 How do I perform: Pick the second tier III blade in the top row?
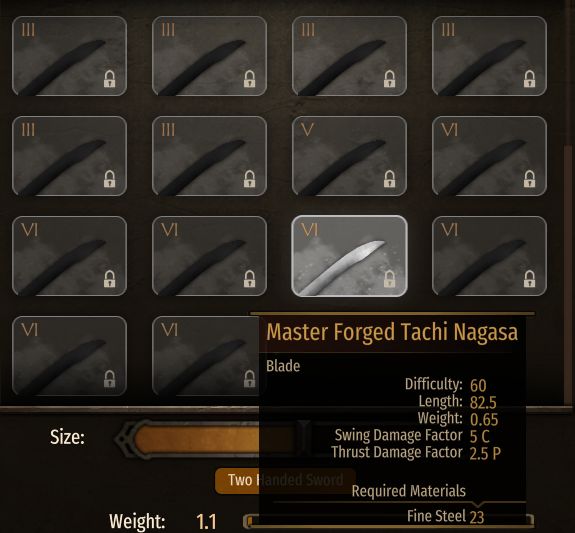[x=209, y=56]
